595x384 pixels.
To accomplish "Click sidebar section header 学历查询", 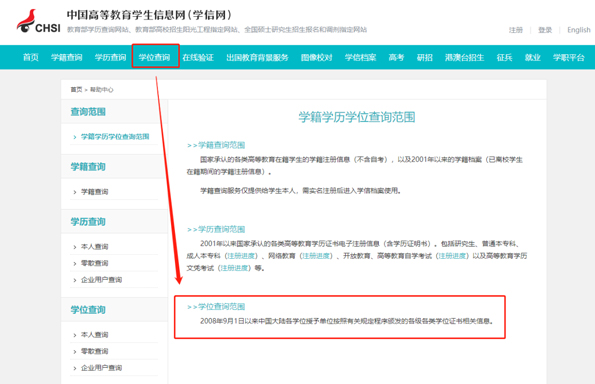I will [x=88, y=222].
